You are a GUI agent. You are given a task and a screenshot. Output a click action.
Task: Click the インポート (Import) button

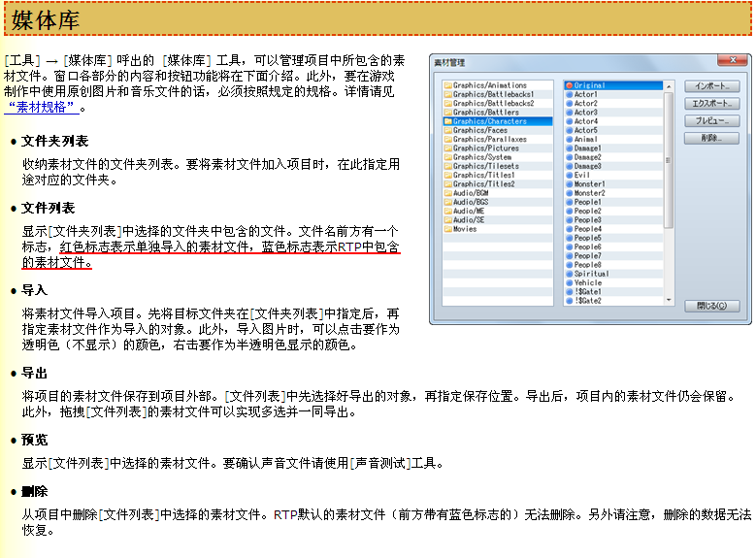click(711, 86)
